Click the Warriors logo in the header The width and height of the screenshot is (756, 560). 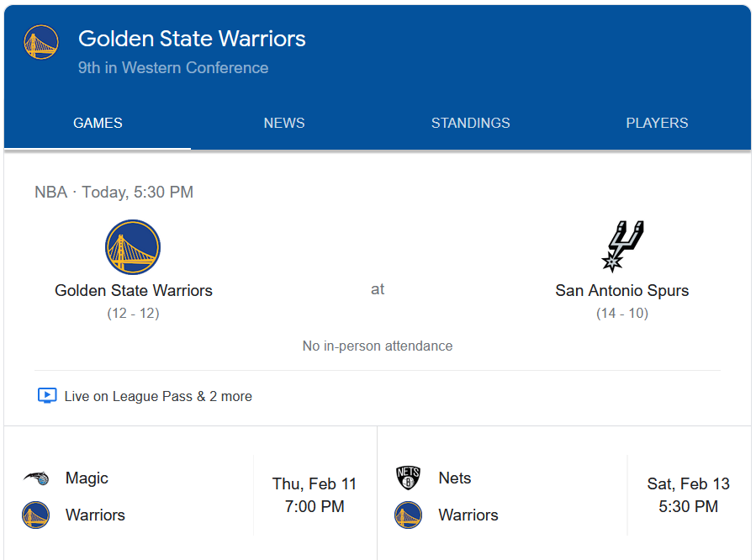41,42
